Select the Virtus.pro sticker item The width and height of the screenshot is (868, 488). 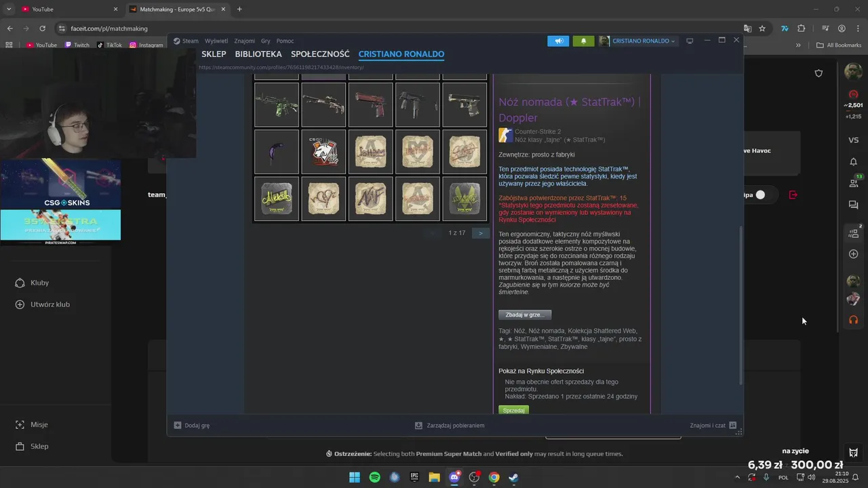point(323,152)
